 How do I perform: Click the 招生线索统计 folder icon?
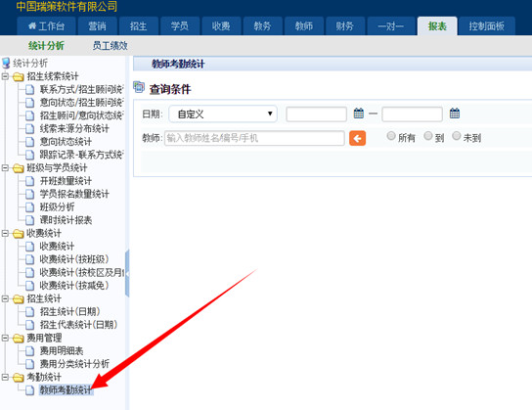(18, 76)
